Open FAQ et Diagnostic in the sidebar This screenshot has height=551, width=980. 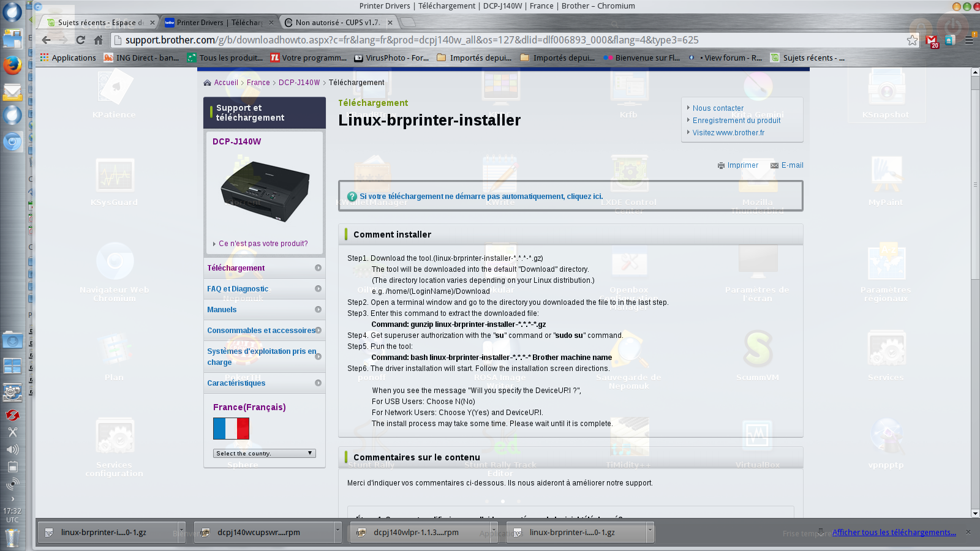[x=264, y=289]
